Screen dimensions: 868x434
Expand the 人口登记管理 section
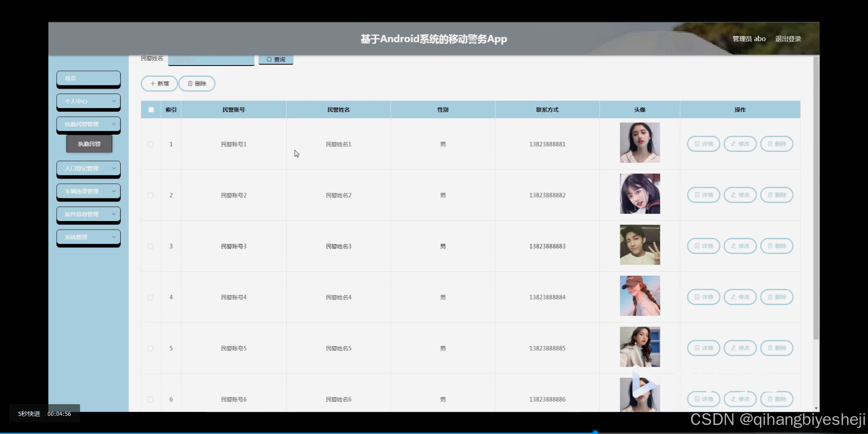click(x=88, y=169)
